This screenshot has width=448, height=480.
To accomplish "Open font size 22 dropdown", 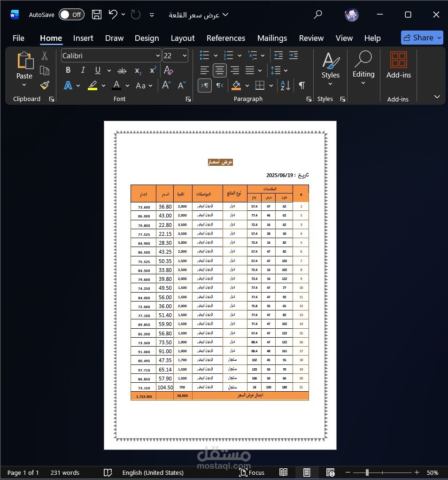I will 185,56.
